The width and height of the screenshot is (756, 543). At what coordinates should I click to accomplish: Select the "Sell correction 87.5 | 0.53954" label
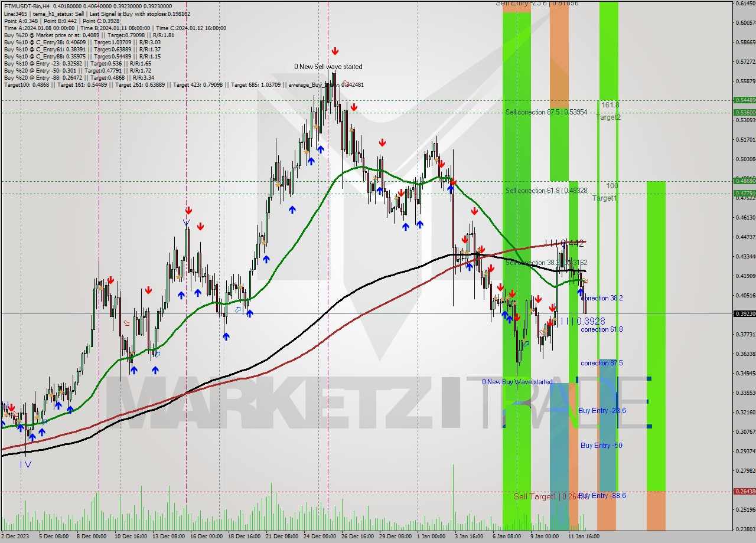click(546, 112)
